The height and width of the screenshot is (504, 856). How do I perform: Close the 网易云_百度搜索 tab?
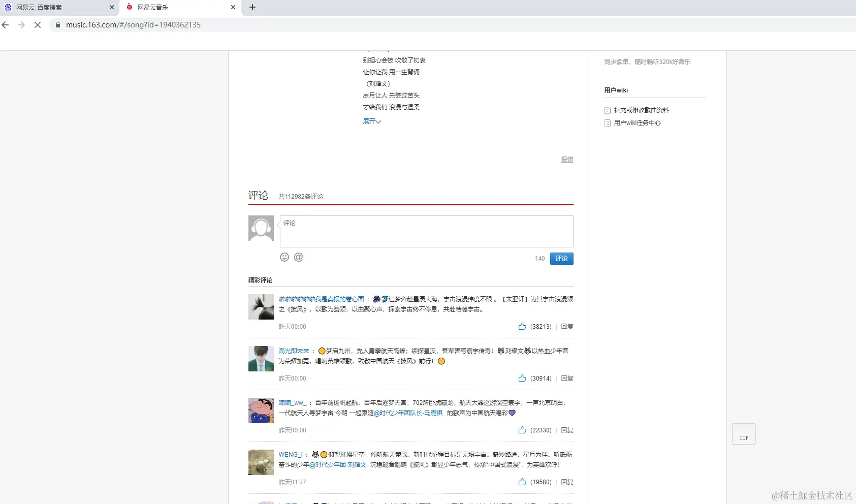112,7
